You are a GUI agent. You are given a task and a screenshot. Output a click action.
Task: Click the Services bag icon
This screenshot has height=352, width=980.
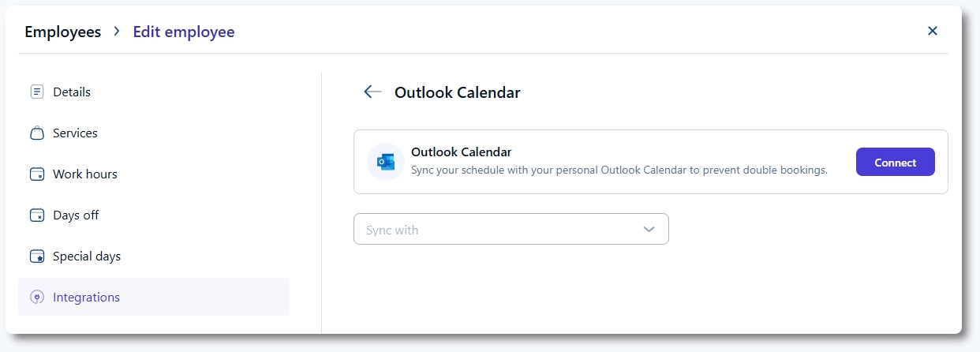click(x=36, y=133)
